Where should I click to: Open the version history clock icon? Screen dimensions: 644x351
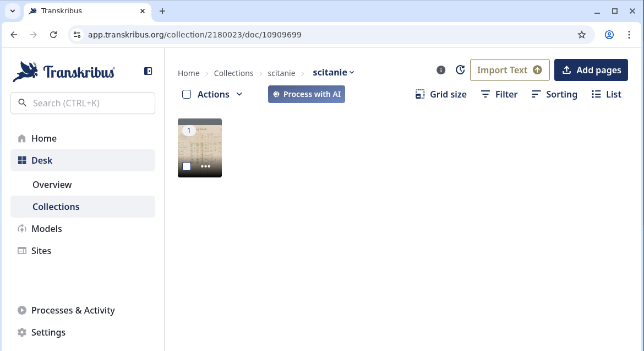pyautogui.click(x=461, y=70)
